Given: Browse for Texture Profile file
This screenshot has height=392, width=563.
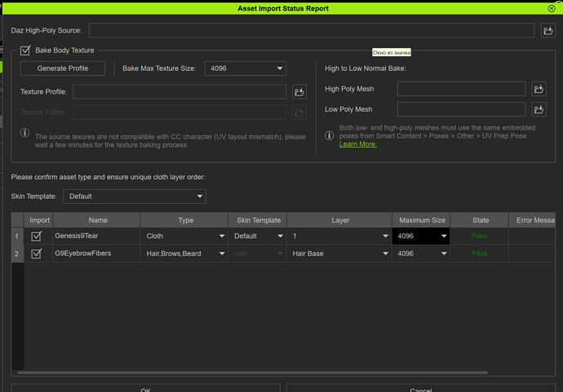Looking at the screenshot, I should coord(299,92).
